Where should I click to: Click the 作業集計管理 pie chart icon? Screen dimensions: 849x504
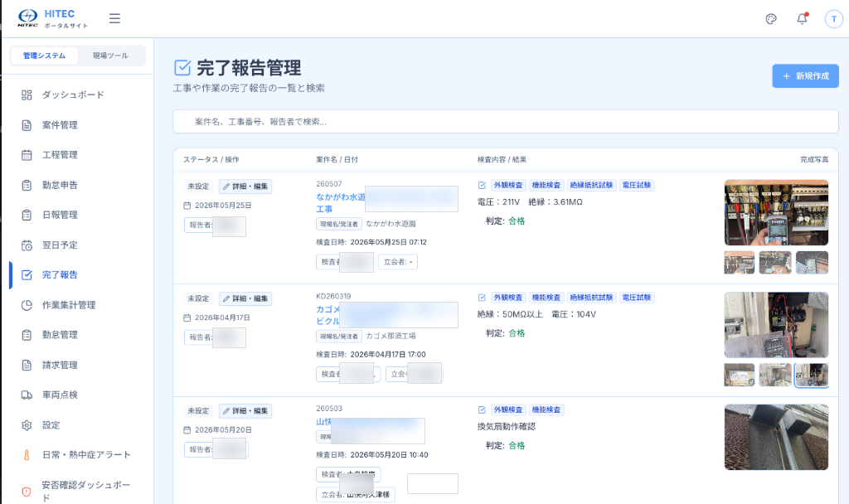tap(27, 305)
